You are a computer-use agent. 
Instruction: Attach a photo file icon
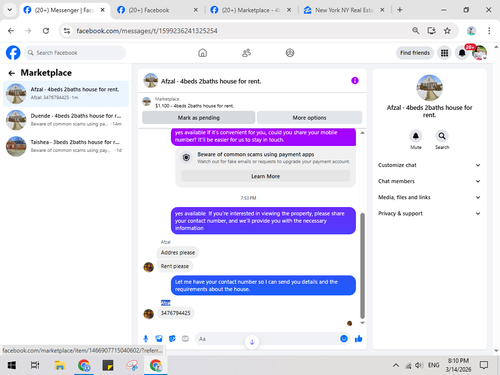tap(159, 339)
